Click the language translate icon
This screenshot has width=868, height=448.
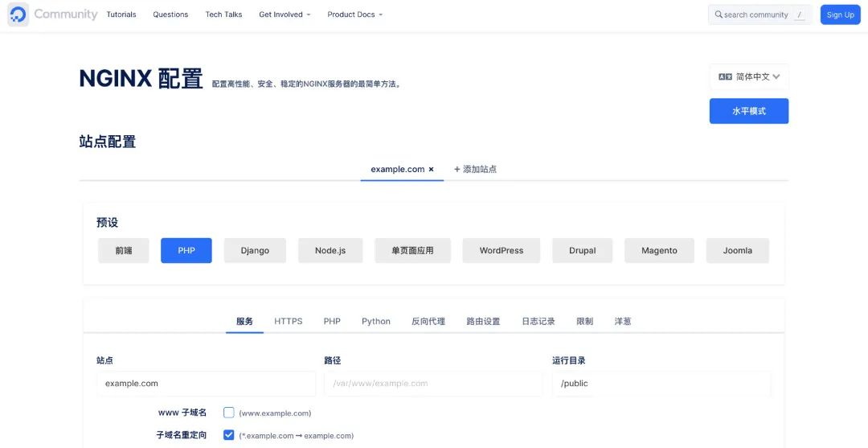(x=725, y=77)
